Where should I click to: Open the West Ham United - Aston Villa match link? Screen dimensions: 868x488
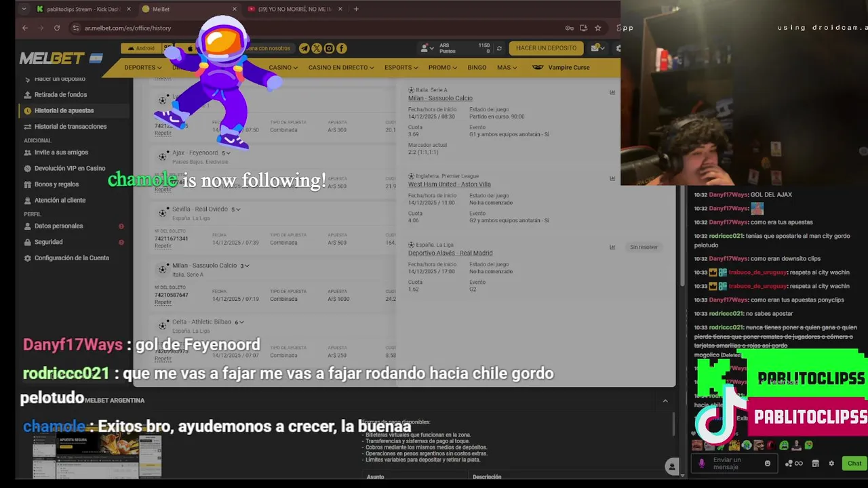449,184
